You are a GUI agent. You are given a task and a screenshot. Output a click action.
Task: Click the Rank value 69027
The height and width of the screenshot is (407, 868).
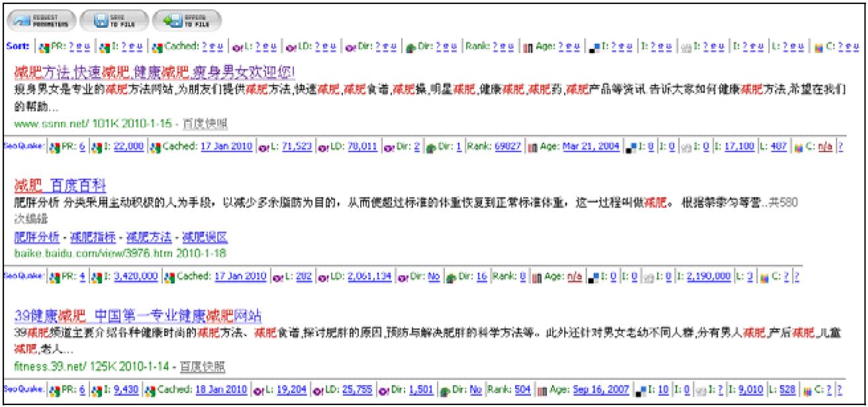click(508, 147)
